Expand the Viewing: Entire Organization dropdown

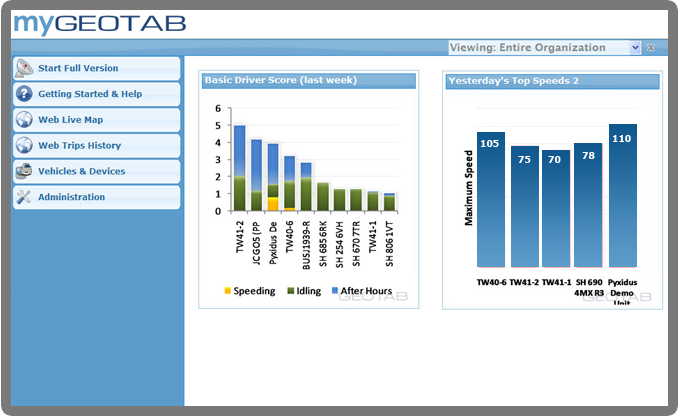pos(635,48)
